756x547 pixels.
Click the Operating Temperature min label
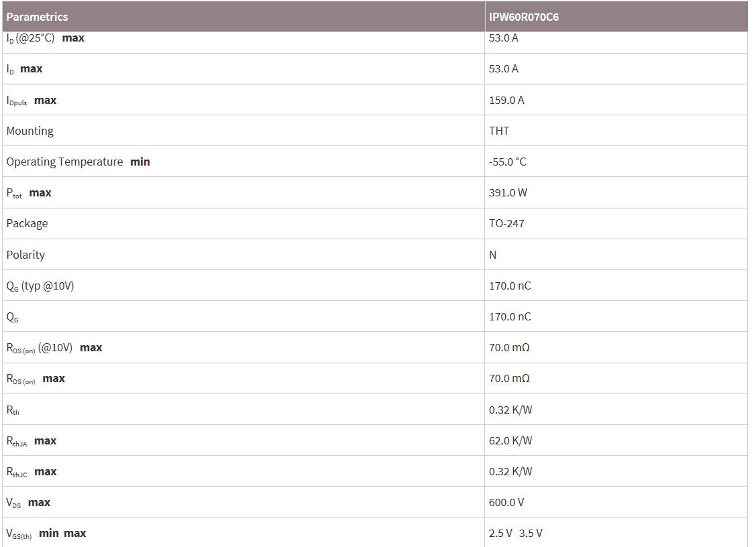[x=78, y=162]
